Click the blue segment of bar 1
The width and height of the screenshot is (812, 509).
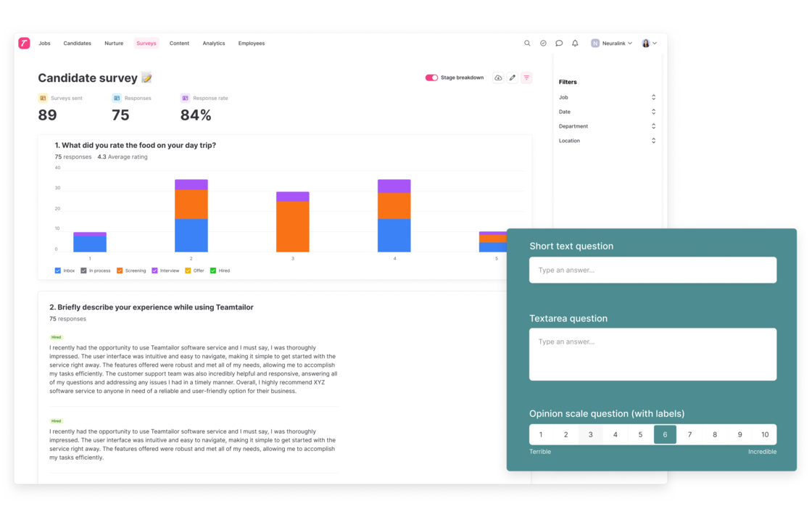click(x=90, y=244)
